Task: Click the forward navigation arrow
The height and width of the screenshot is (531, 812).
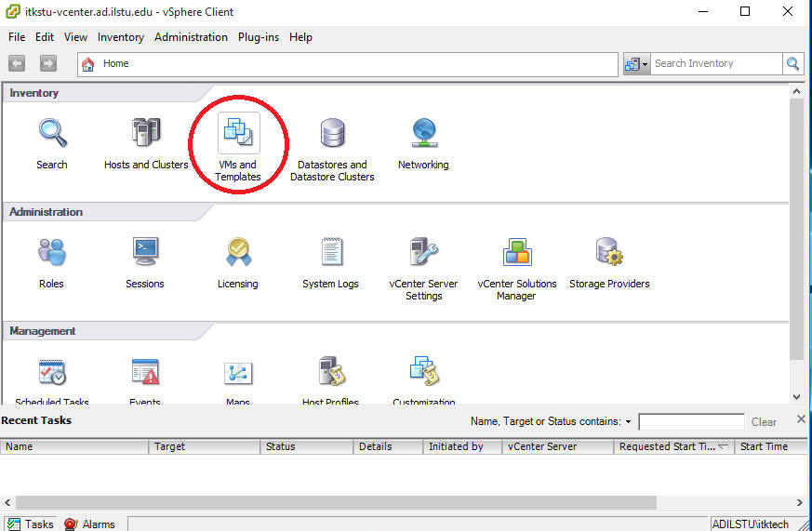Action: (x=48, y=63)
